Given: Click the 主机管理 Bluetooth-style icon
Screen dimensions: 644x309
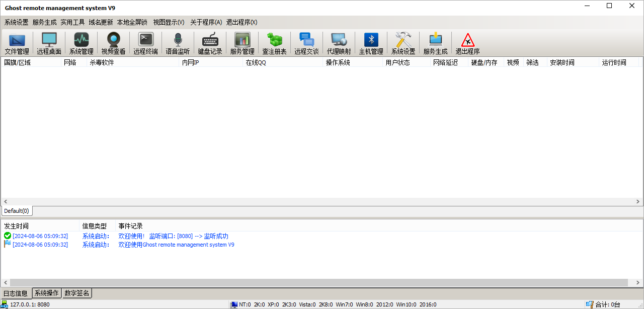Looking at the screenshot, I should 371,43.
